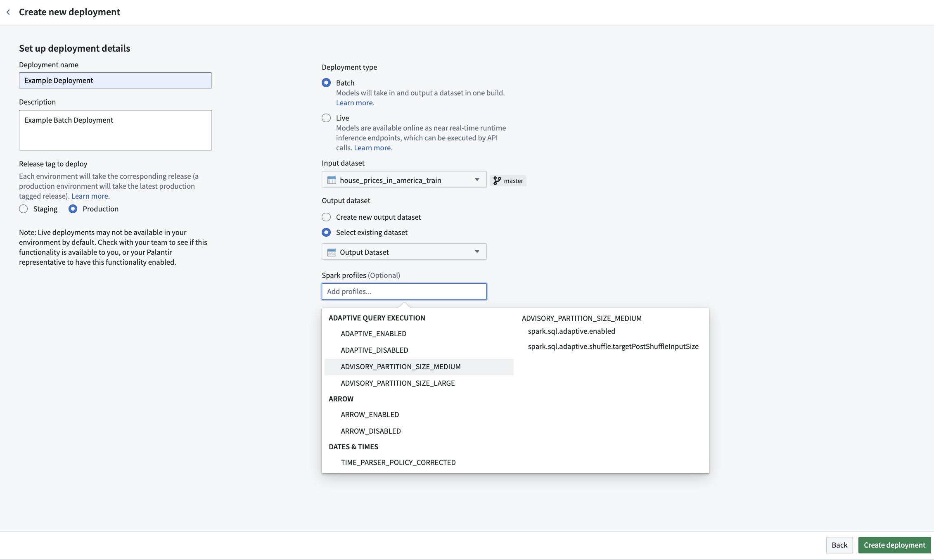Choose Select existing dataset option
The image size is (934, 560).
[326, 232]
